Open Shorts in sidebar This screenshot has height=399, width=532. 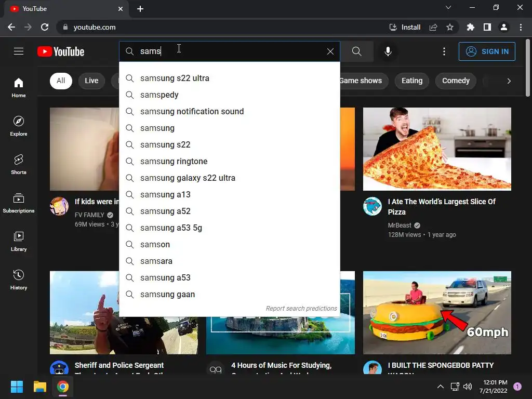[x=19, y=164]
